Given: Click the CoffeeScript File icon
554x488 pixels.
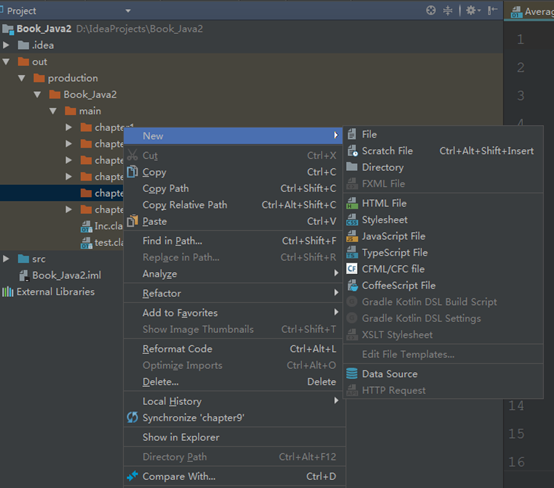Looking at the screenshot, I should (x=352, y=285).
